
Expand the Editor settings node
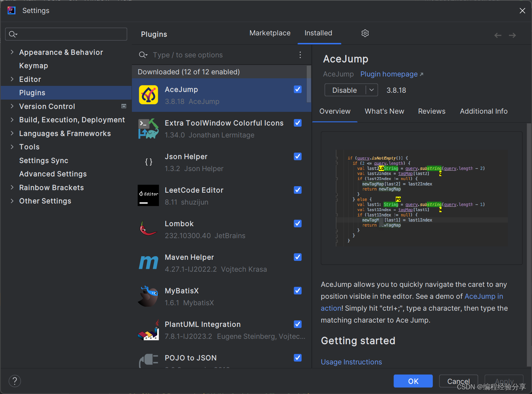pos(12,79)
